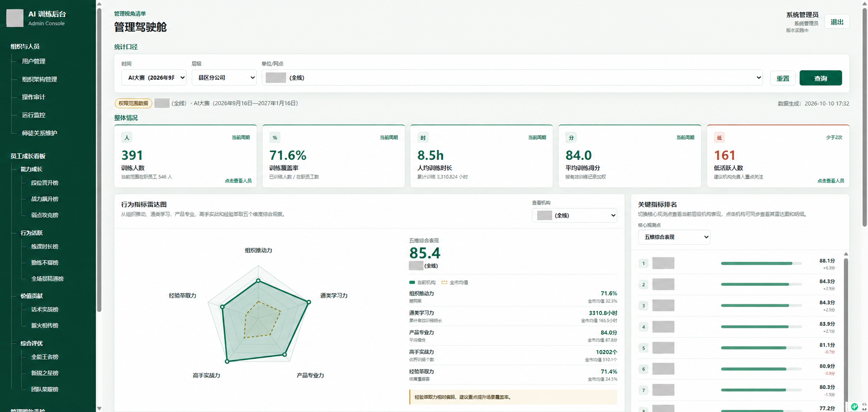
Task: Click the ranking list scrollbar up arrow
Action: pyautogui.click(x=846, y=254)
